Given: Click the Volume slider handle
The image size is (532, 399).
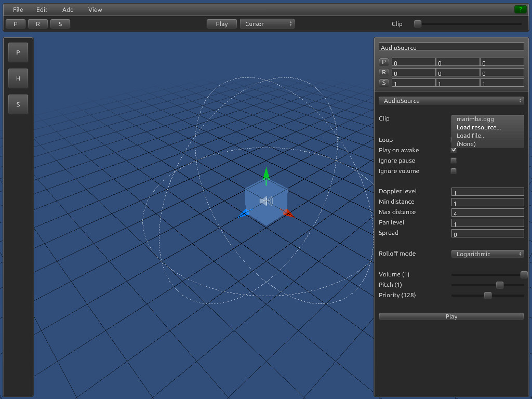Looking at the screenshot, I should [524, 274].
